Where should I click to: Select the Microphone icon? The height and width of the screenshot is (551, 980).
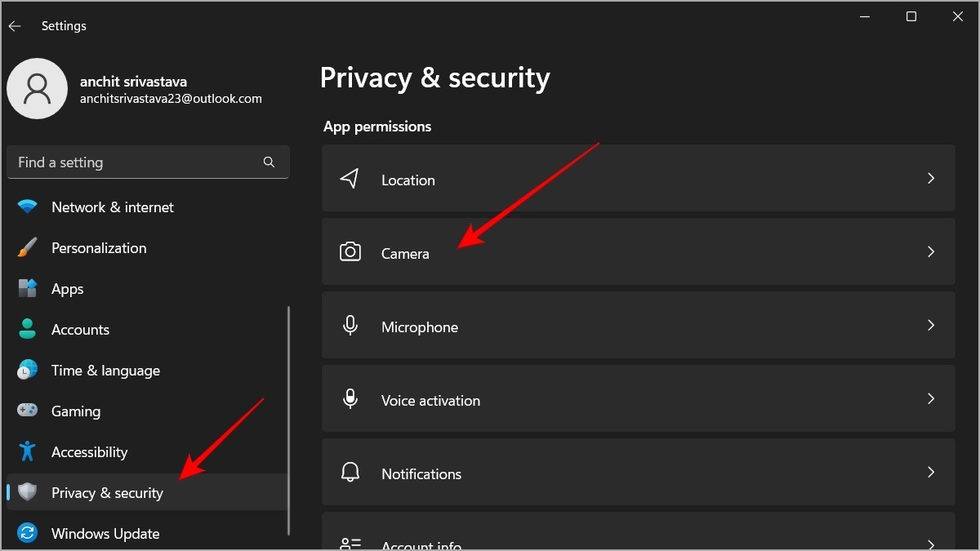(350, 325)
